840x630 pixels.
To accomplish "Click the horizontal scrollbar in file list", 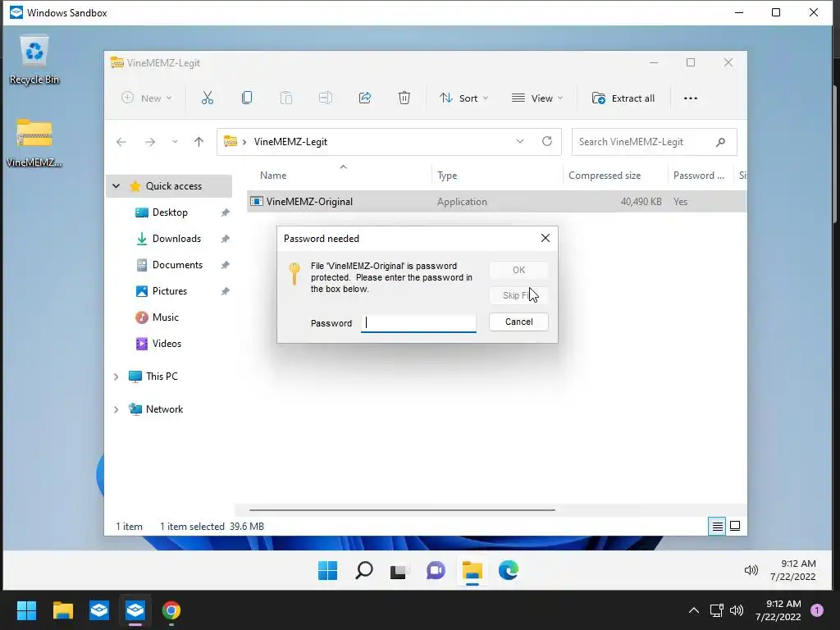I will pyautogui.click(x=402, y=510).
